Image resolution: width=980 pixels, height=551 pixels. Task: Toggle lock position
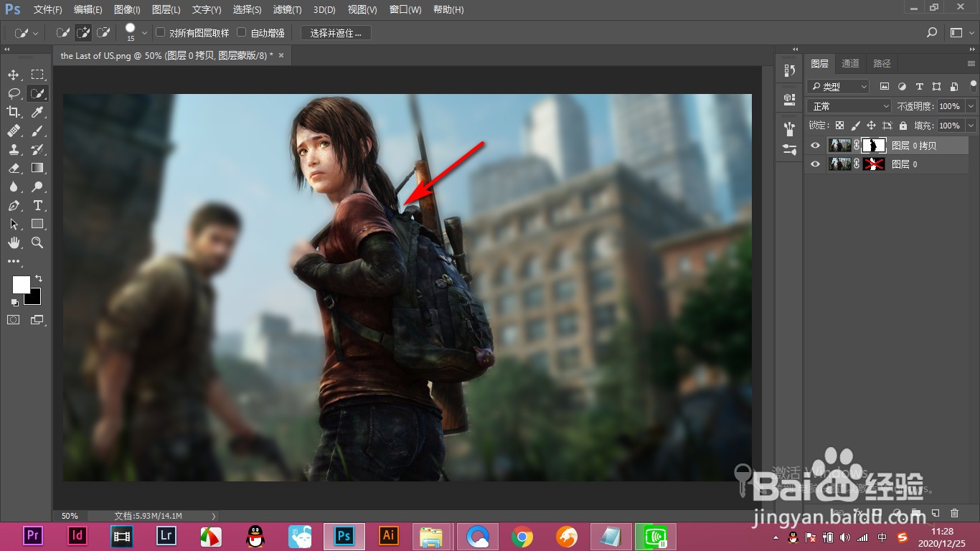(x=871, y=126)
